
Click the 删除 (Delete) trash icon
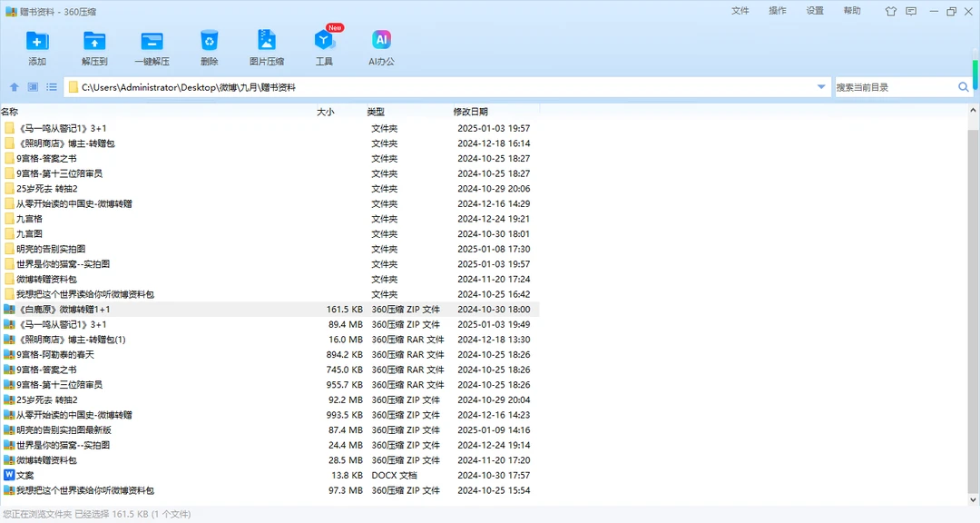click(x=209, y=41)
